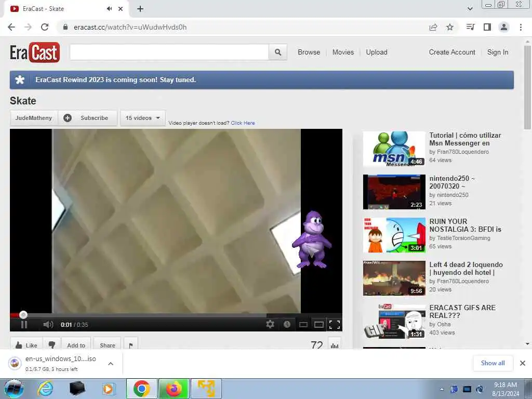Image resolution: width=532 pixels, height=399 pixels.
Task: Click the share page icon in address bar
Action: click(x=433, y=27)
